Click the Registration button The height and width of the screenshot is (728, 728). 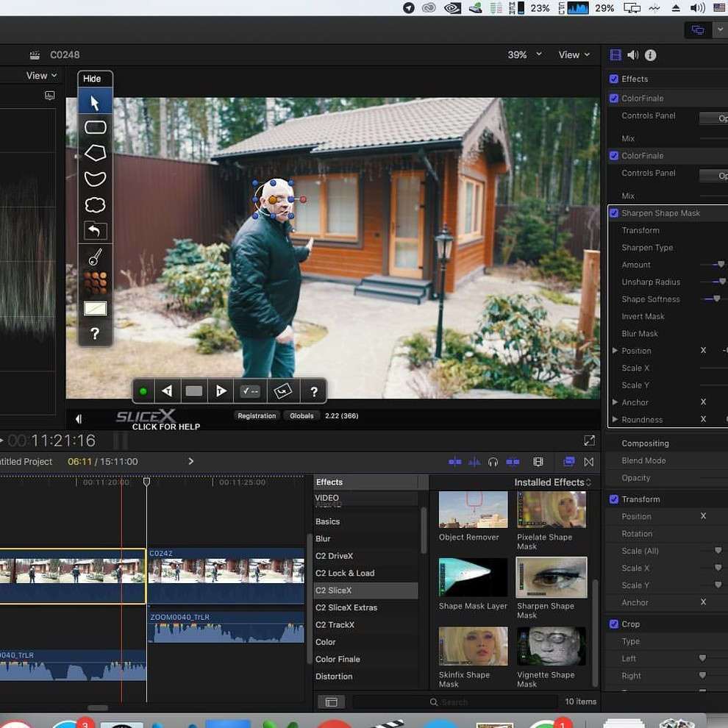pos(257,416)
